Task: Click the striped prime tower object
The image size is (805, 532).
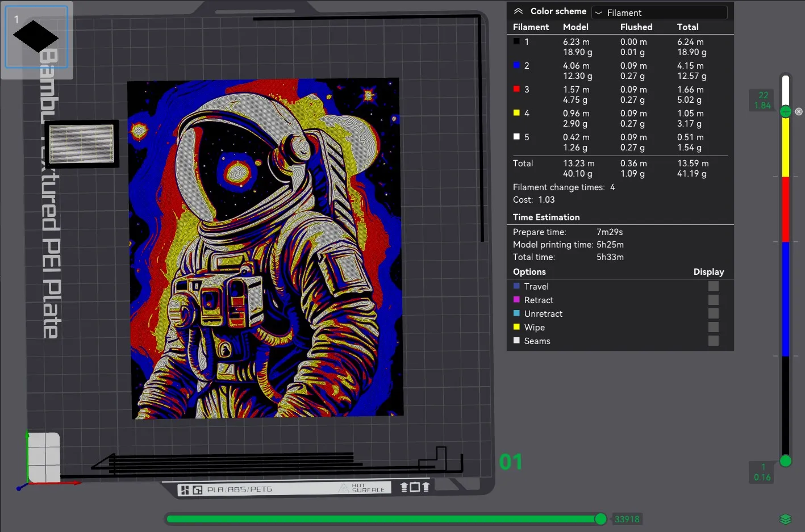Action: [x=82, y=144]
